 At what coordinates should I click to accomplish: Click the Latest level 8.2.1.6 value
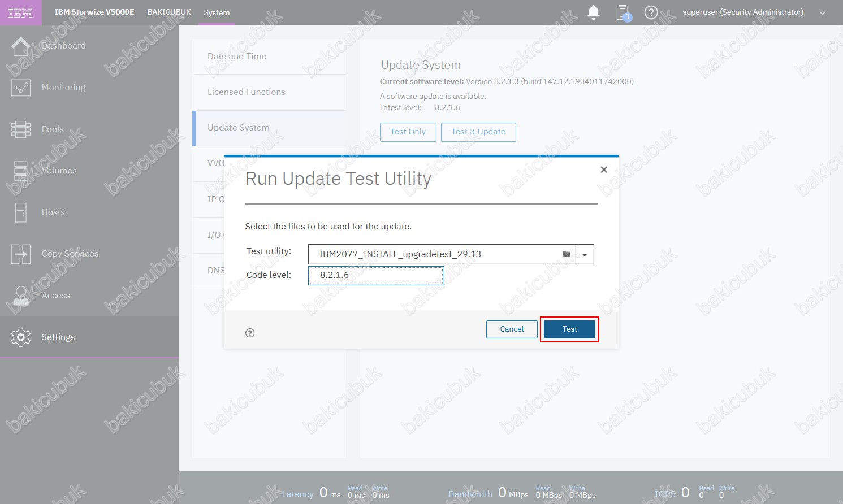point(447,107)
